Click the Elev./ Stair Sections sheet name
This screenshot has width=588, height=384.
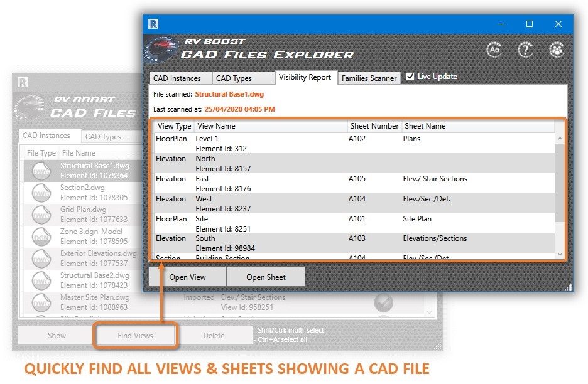coord(435,179)
